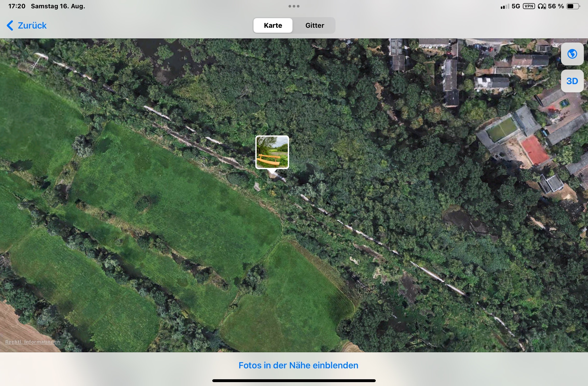Tap the VPN status indicator
588x386 pixels.
(x=529, y=6)
